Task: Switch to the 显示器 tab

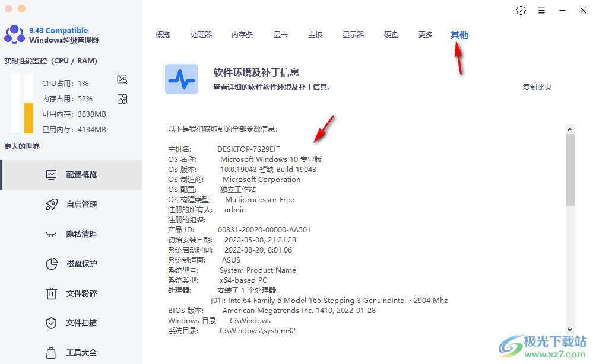Action: tap(353, 35)
